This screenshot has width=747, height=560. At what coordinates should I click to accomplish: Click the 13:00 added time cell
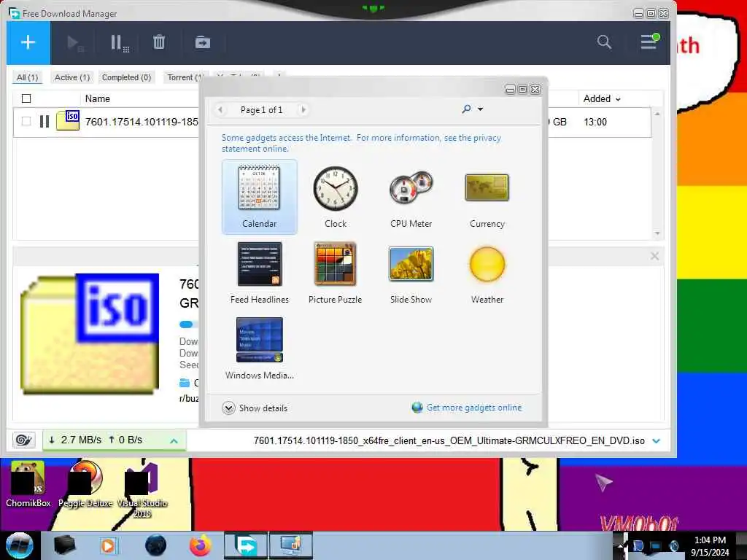coord(595,122)
